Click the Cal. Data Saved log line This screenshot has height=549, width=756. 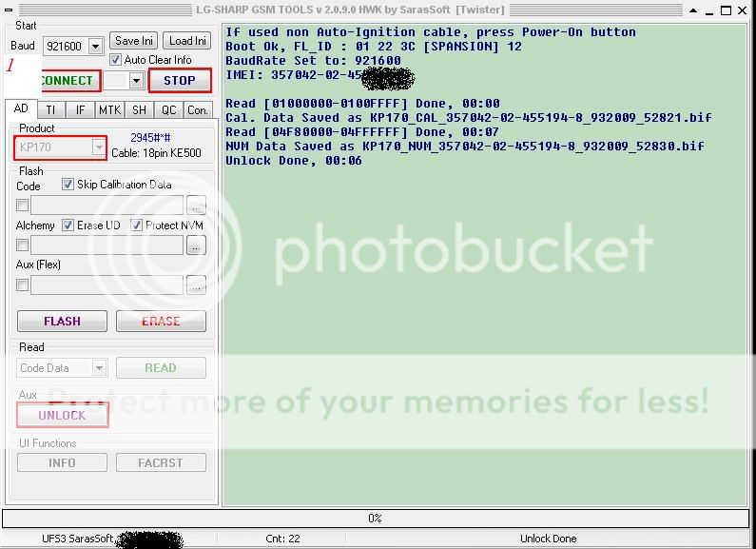[469, 118]
